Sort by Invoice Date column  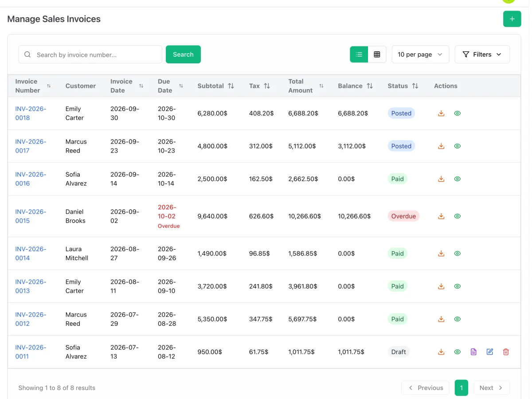click(141, 86)
